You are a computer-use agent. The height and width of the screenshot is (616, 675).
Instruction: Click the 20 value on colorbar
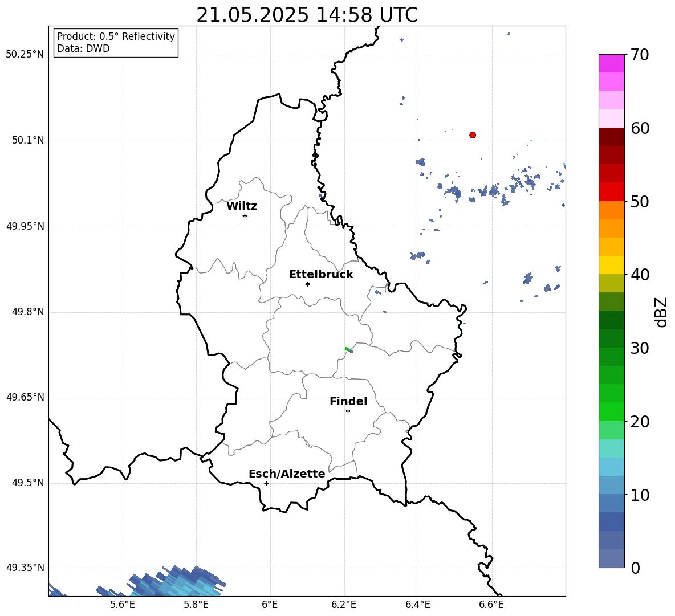(640, 422)
